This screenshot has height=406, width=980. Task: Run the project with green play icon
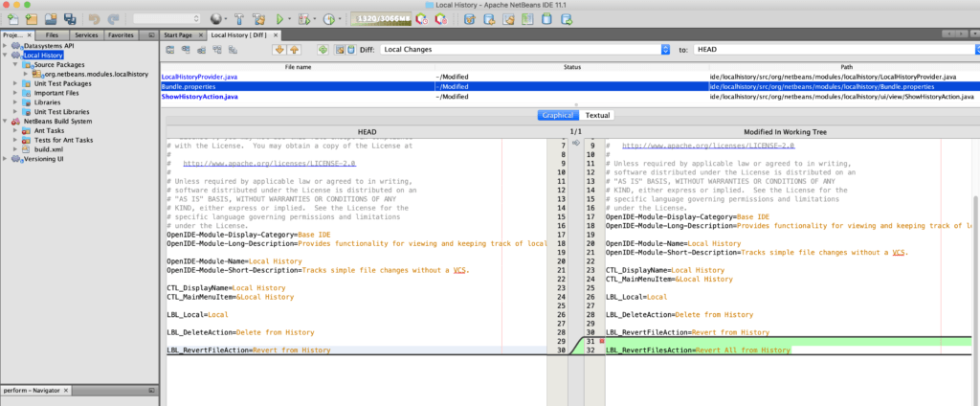(280, 18)
